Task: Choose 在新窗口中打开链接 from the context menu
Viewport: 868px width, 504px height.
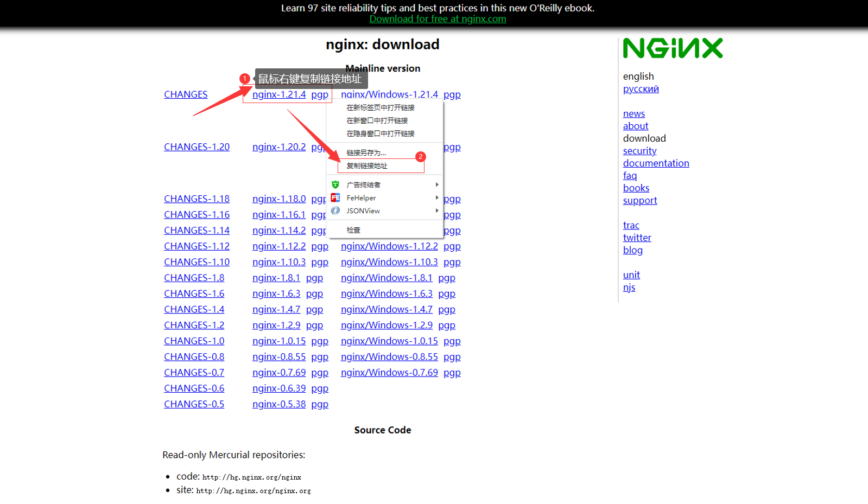Action: 377,121
